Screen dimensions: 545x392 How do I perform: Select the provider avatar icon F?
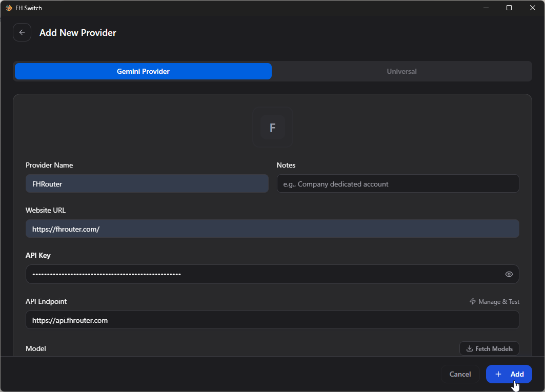[273, 127]
